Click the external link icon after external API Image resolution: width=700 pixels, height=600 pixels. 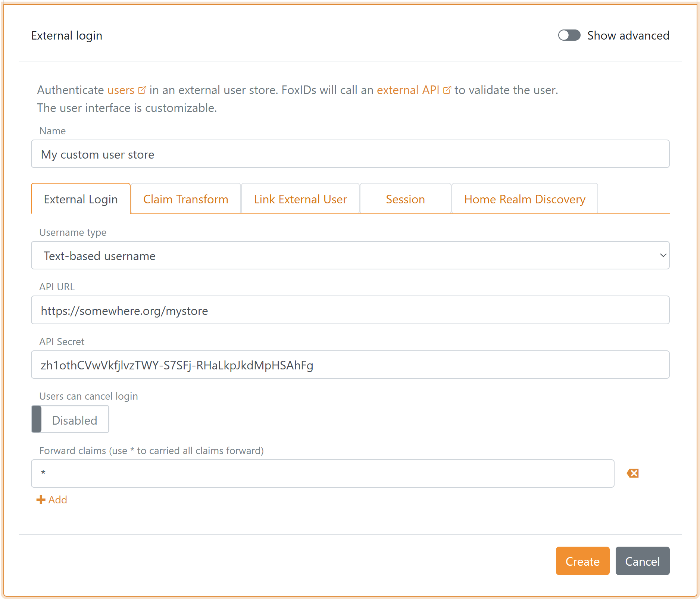(x=447, y=90)
